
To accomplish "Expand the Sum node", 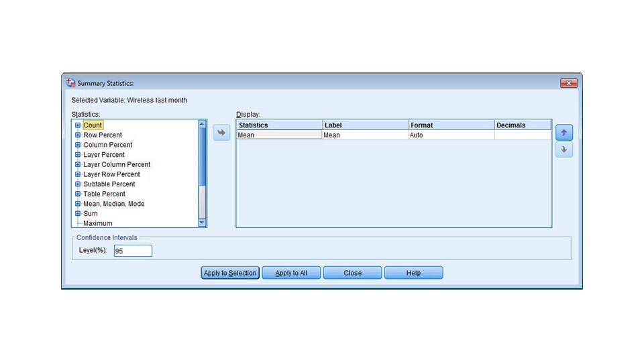I will (x=78, y=214).
